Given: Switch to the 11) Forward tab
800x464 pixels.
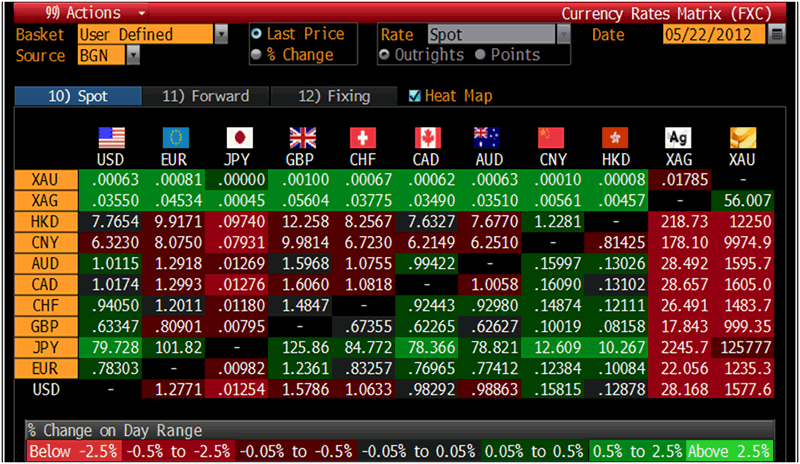Looking at the screenshot, I should [x=203, y=96].
